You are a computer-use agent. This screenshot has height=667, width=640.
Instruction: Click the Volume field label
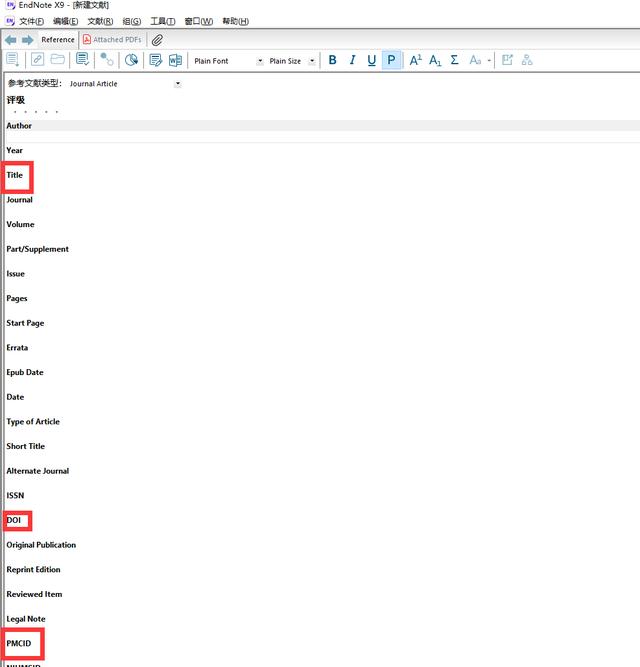pos(20,224)
